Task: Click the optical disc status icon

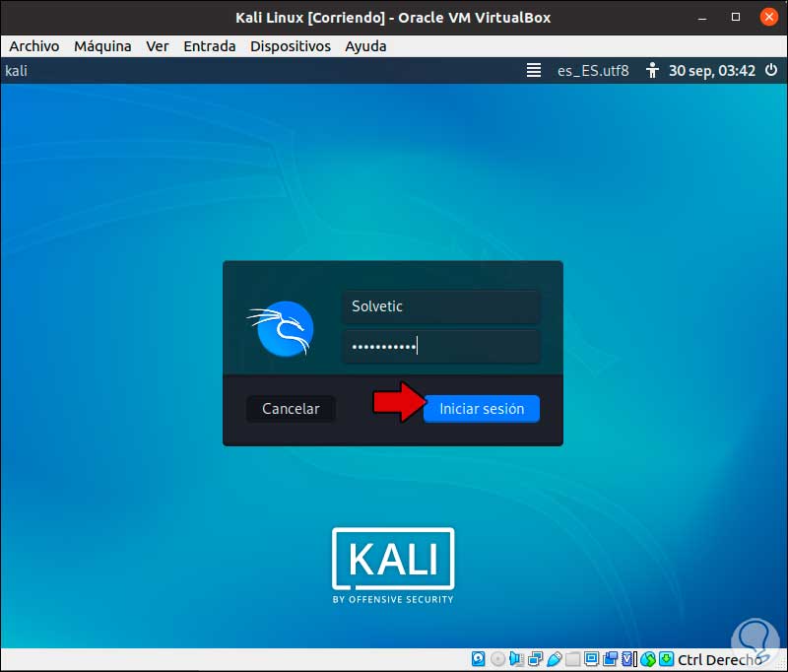Action: tap(497, 658)
